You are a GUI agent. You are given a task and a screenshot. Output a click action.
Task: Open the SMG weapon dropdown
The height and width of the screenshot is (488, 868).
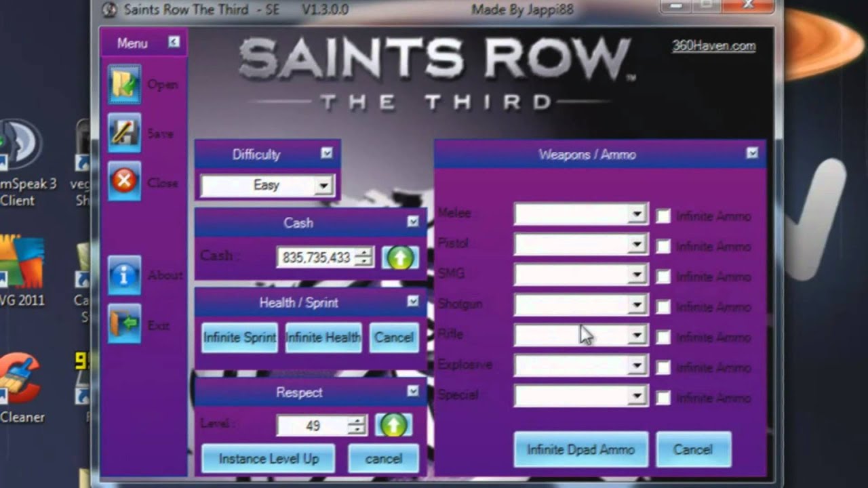pyautogui.click(x=580, y=274)
